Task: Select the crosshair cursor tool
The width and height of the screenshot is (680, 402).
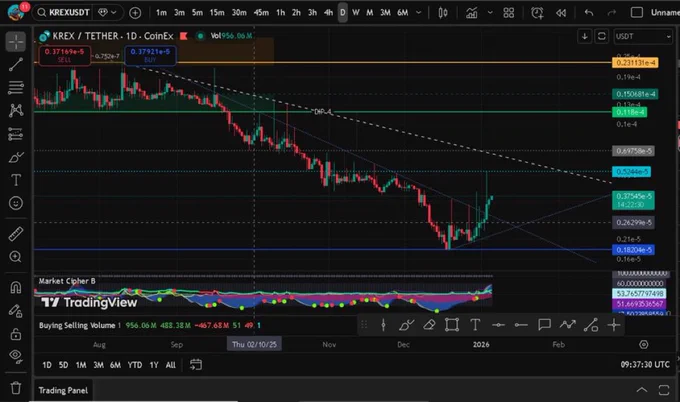Action: click(16, 42)
